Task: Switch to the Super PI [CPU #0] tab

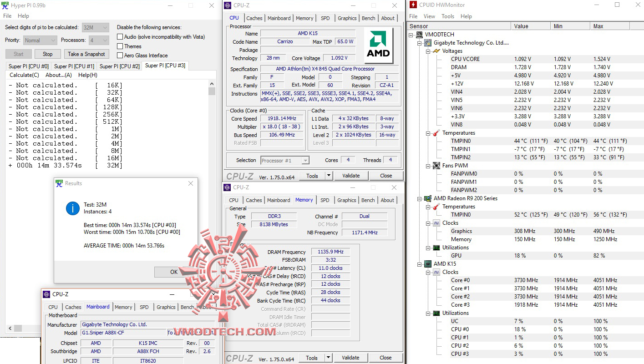Action: [x=29, y=66]
